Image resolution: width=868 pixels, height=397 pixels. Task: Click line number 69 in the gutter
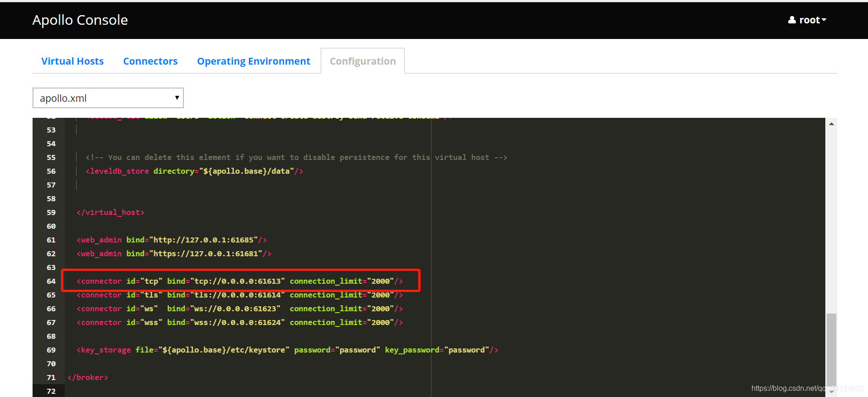click(x=51, y=350)
